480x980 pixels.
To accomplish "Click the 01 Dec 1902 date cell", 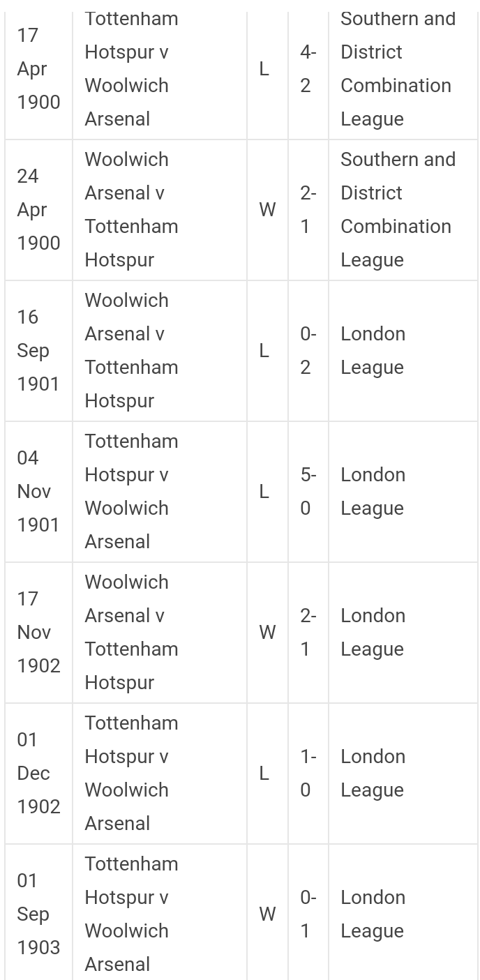I will [38, 774].
